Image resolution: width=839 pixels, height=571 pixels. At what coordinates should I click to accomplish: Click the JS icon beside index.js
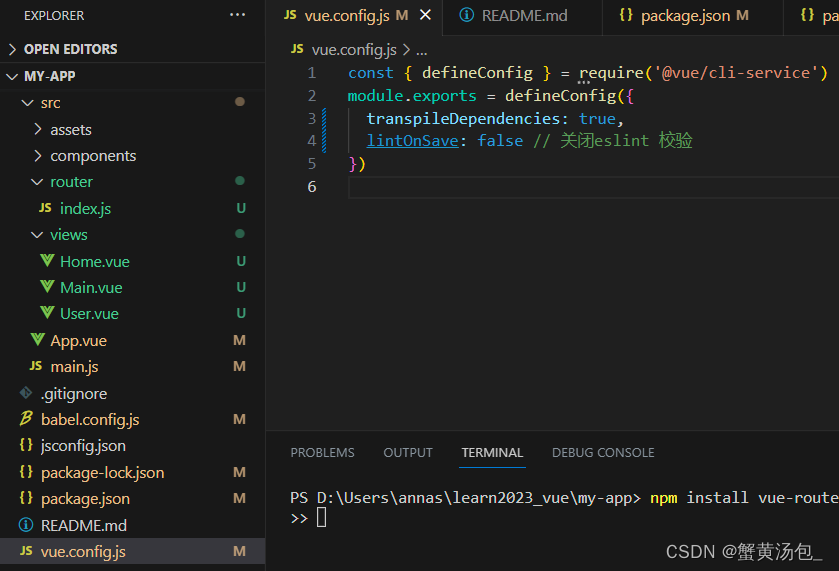(45, 208)
